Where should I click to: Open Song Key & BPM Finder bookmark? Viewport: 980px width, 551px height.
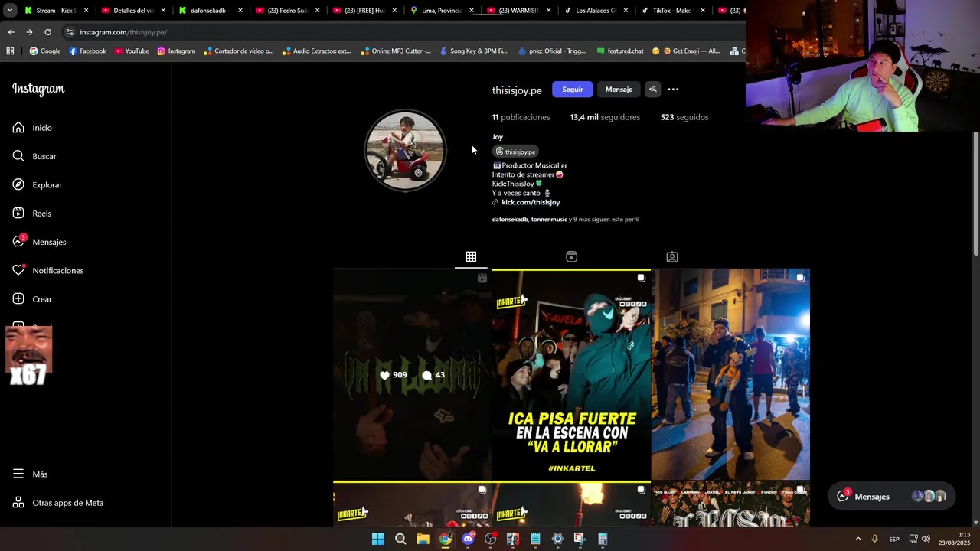click(472, 51)
